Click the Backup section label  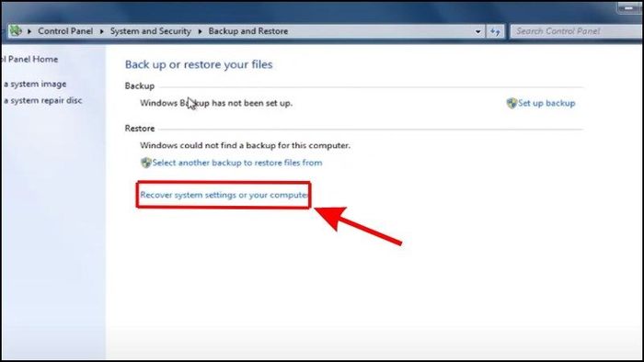point(140,86)
